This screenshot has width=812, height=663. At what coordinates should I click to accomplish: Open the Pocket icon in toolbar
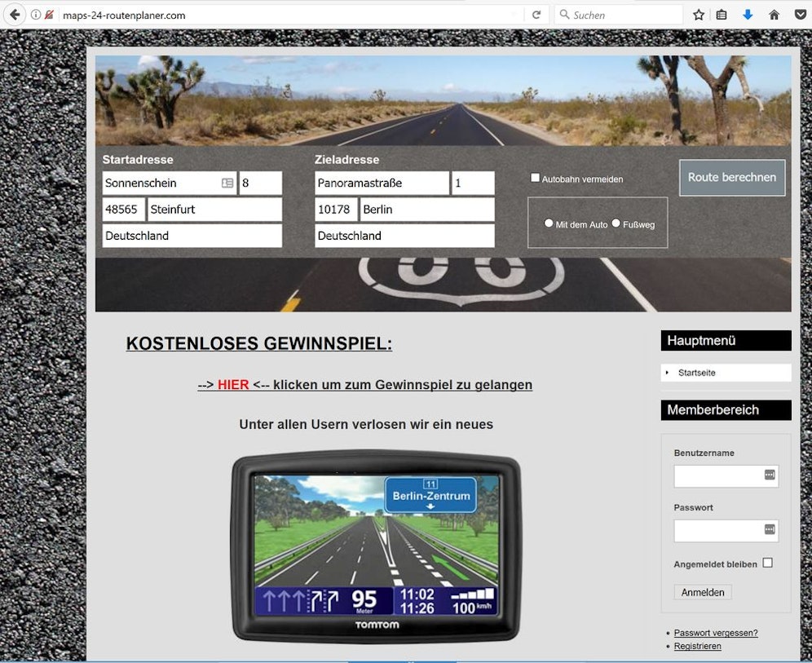click(800, 15)
